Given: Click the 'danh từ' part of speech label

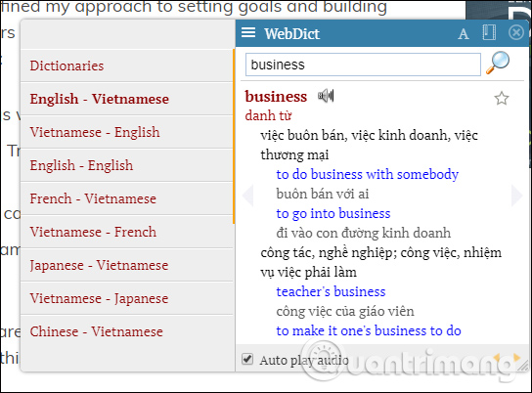Looking at the screenshot, I should click(x=268, y=115).
